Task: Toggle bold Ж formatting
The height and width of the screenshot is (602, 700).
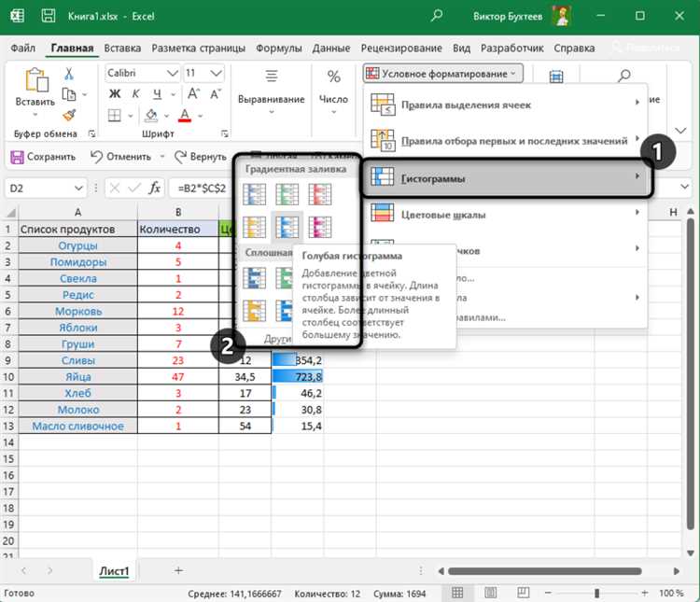Action: pyautogui.click(x=115, y=93)
